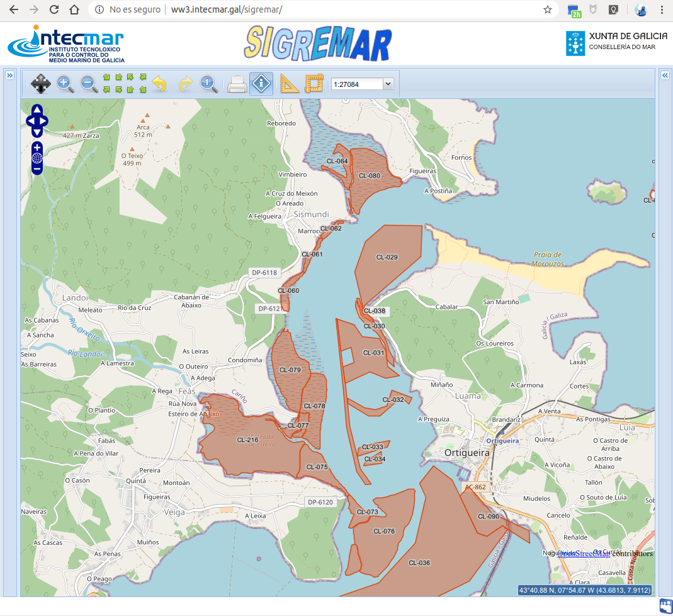Click the Ortigueira town label

(x=467, y=453)
